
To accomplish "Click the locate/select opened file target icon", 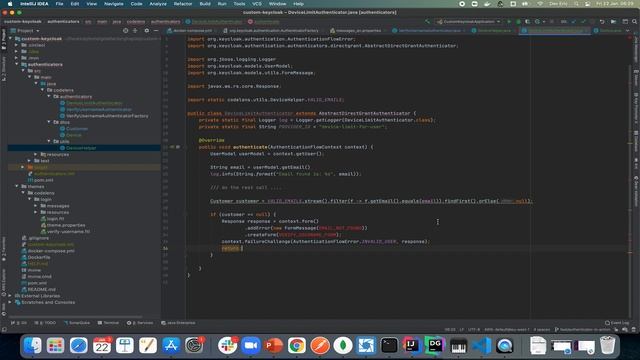I will tap(125, 31).
